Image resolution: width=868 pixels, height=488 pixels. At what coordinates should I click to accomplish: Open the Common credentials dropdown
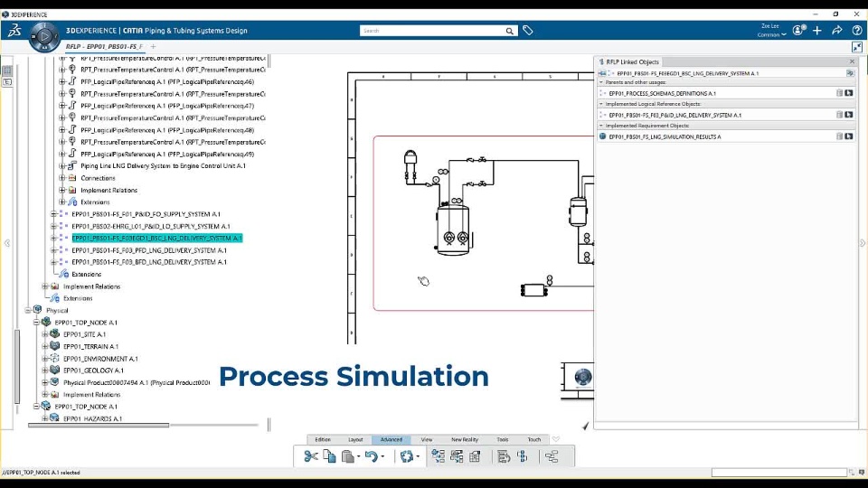click(771, 35)
